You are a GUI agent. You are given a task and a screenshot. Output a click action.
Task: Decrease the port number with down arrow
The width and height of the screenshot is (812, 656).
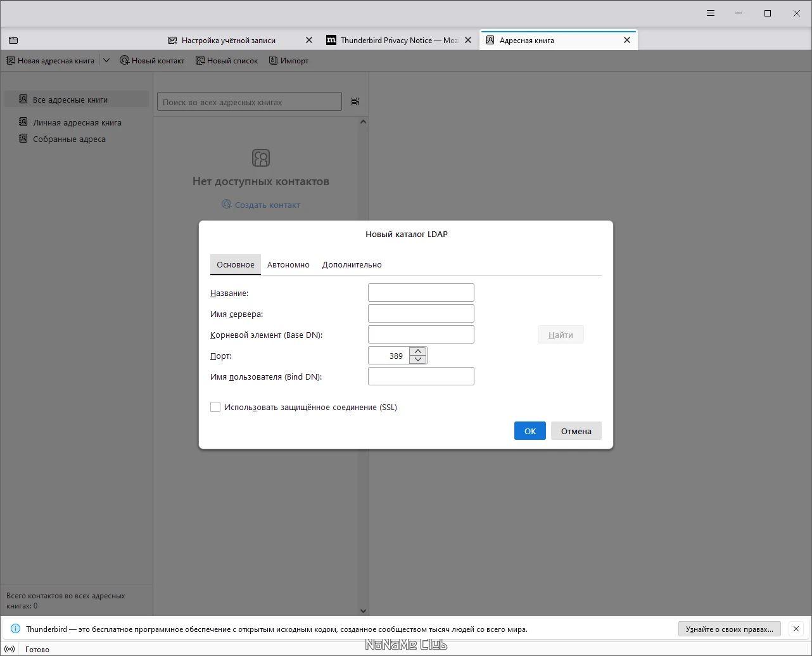coord(417,359)
